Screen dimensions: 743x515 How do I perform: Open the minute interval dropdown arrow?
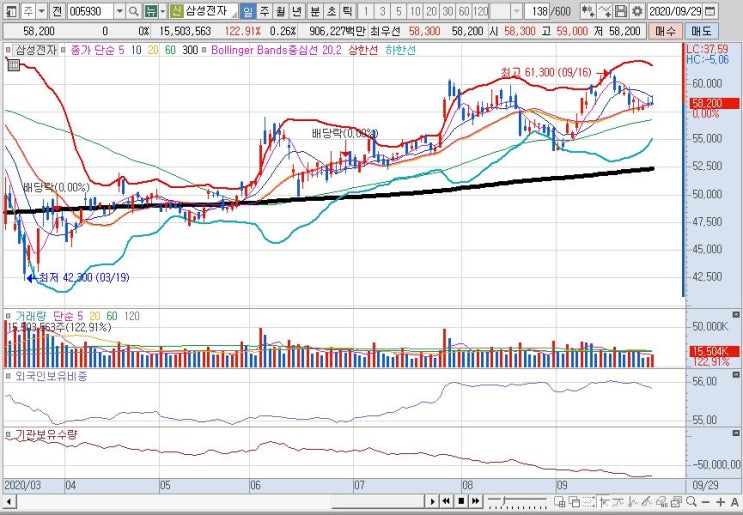pos(516,10)
